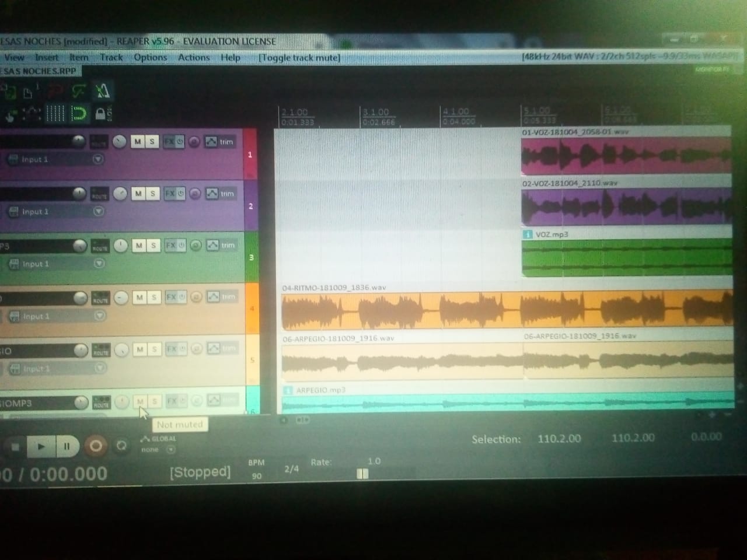Viewport: 747px width, 560px height.
Task: Solo track 2
Action: [x=152, y=194]
